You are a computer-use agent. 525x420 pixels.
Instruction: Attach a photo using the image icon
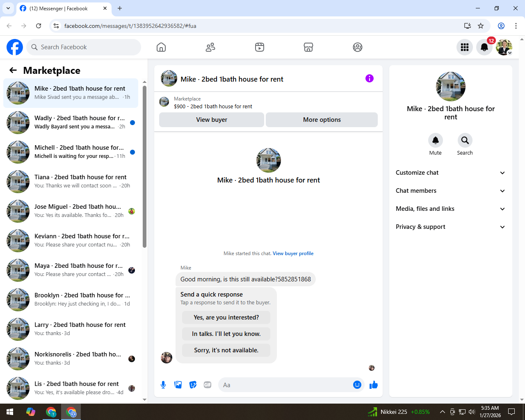(178, 385)
